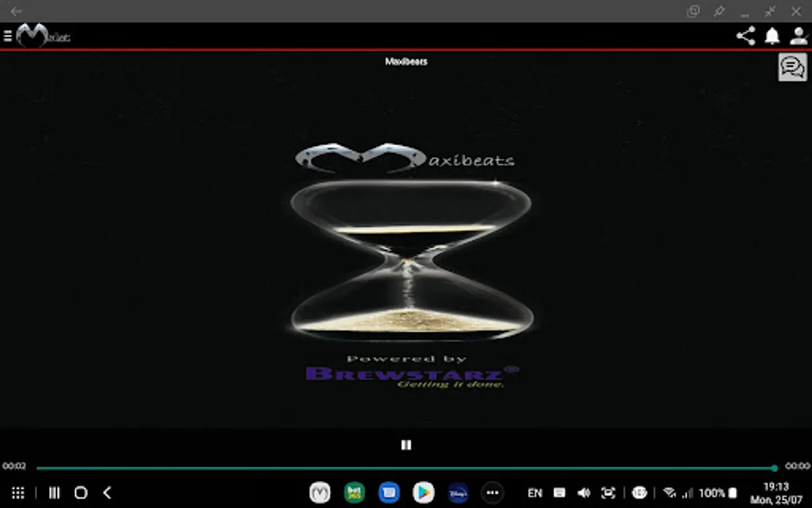Switch the EN input language
812x508 pixels.
(x=535, y=493)
